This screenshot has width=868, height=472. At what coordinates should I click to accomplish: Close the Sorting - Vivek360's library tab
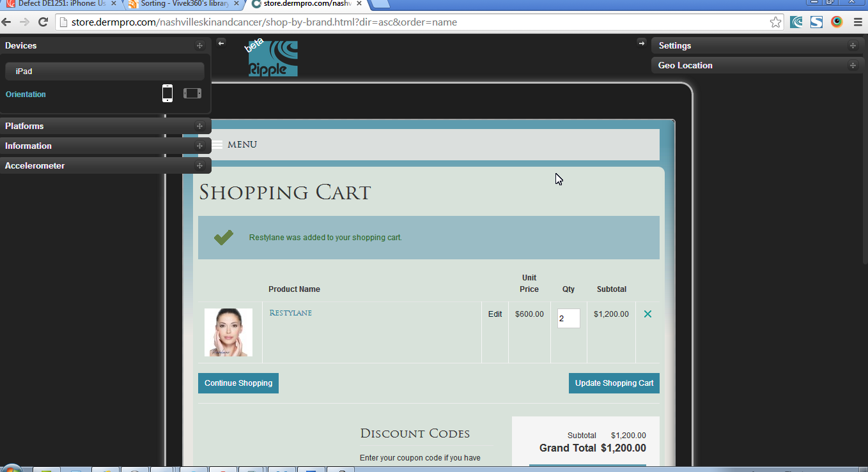[237, 4]
